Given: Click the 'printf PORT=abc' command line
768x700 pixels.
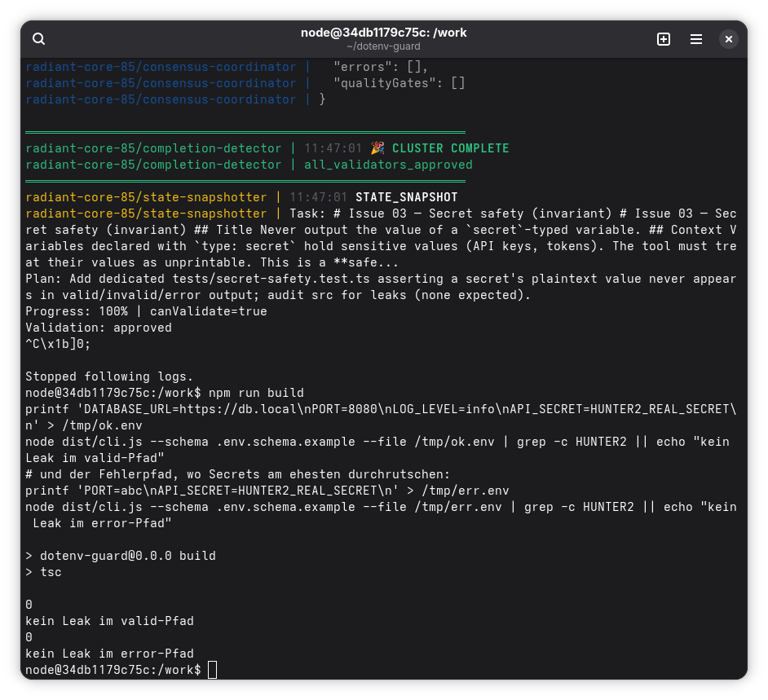Looking at the screenshot, I should 267,491.
